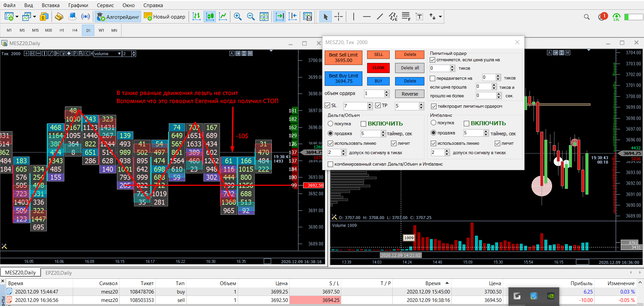
Task: Click the red CLOSE button
Action: tap(378, 68)
